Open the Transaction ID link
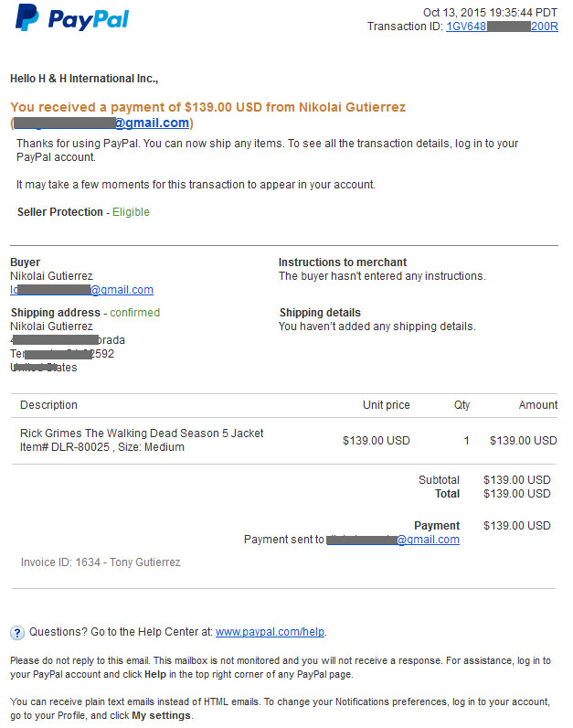573x728 pixels. [502, 27]
